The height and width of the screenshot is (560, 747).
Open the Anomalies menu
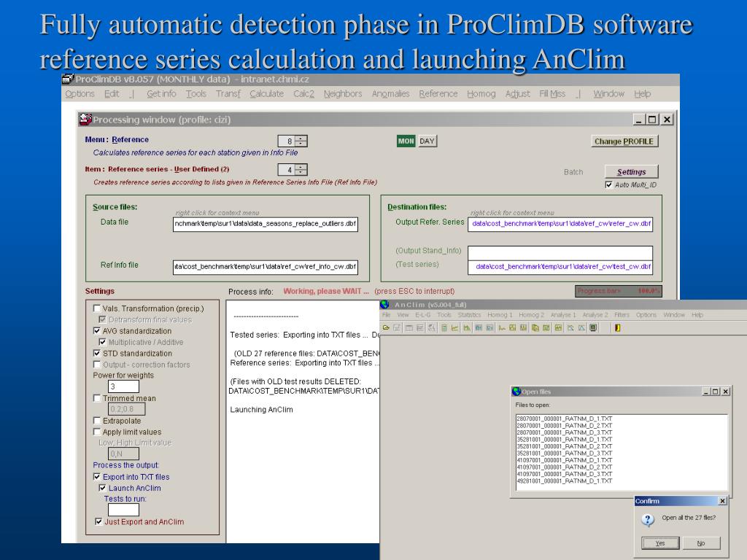(390, 94)
